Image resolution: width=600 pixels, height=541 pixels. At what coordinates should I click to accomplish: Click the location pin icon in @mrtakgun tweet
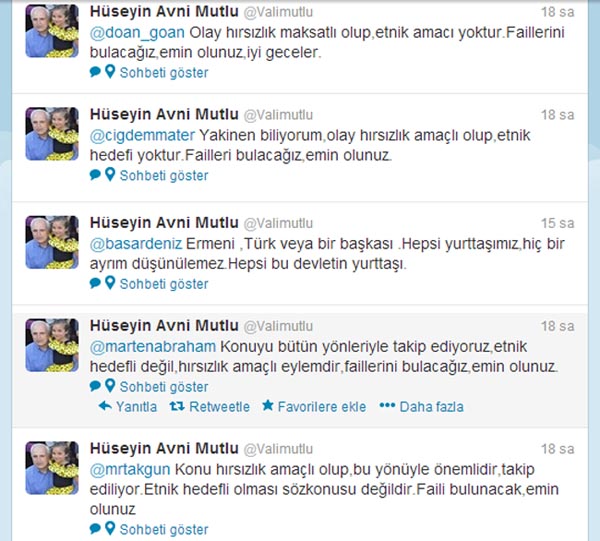pyautogui.click(x=110, y=528)
